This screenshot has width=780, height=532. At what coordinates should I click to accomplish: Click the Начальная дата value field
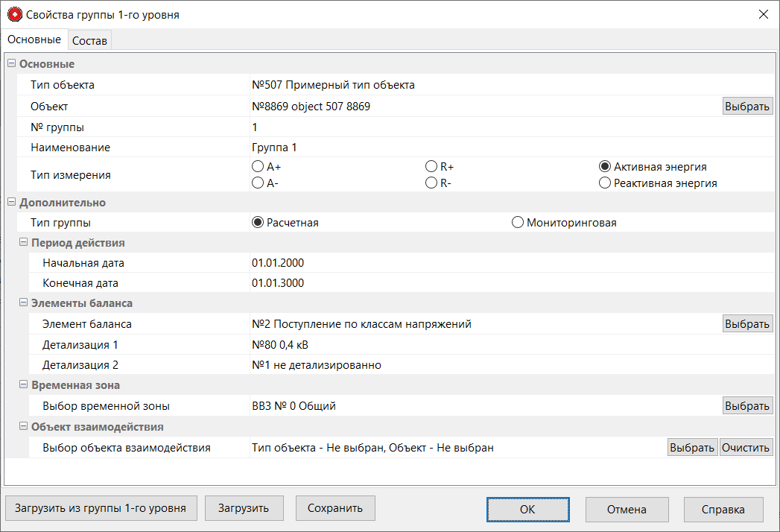(x=278, y=263)
